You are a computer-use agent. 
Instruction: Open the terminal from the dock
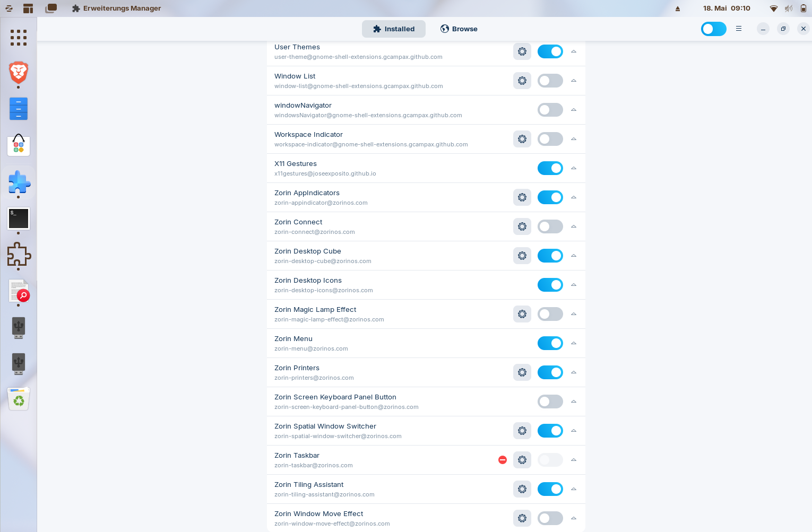pyautogui.click(x=19, y=219)
